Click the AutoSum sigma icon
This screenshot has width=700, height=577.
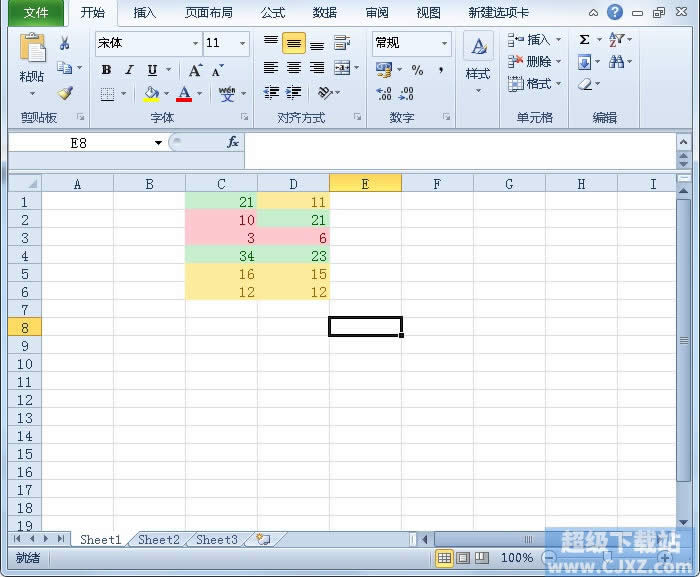pyautogui.click(x=584, y=40)
